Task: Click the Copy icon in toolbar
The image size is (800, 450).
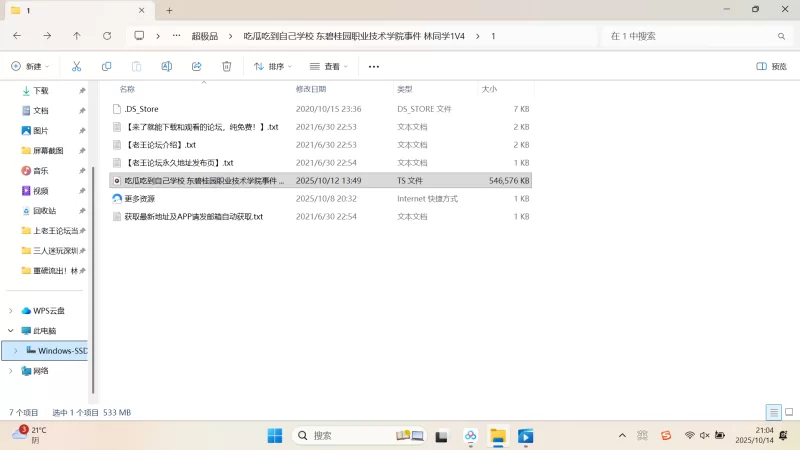Action: [x=106, y=66]
